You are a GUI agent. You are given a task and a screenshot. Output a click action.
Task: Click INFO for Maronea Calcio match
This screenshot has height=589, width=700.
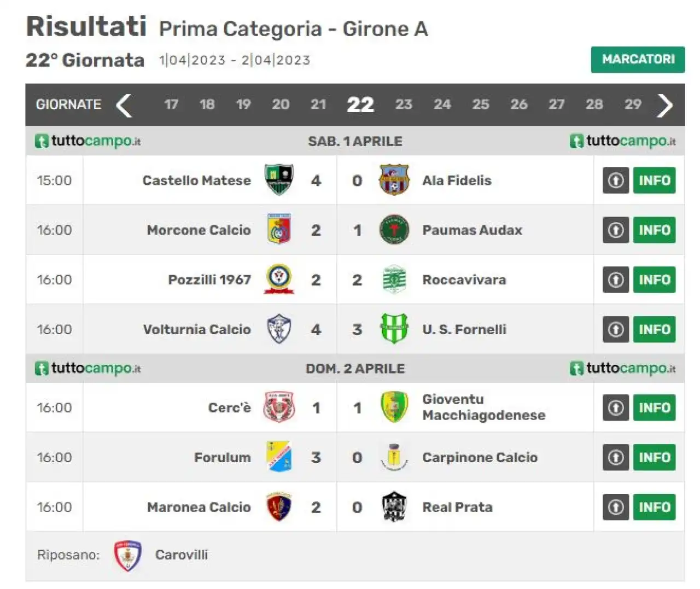pyautogui.click(x=654, y=507)
